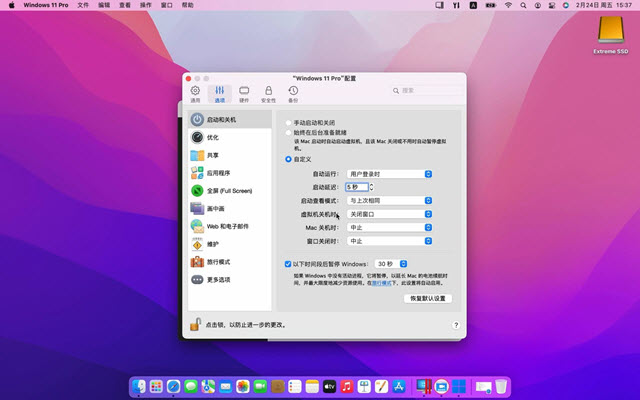Open Launchpad from the Dock
Image resolution: width=640 pixels, height=400 pixels.
click(x=156, y=386)
